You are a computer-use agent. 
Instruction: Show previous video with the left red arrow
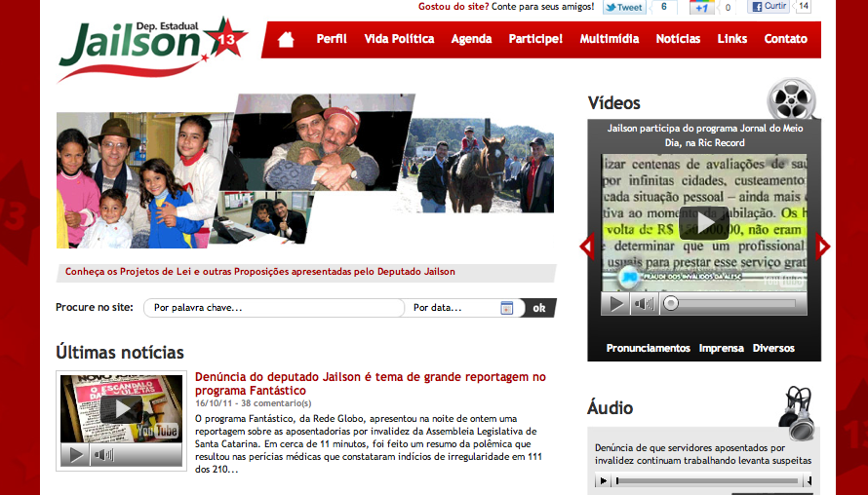pos(587,247)
